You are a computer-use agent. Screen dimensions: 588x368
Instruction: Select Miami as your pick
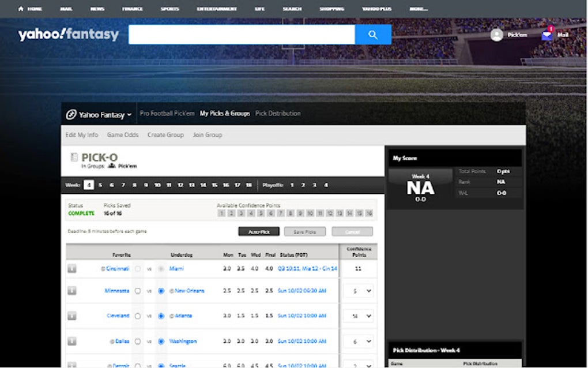coord(161,268)
